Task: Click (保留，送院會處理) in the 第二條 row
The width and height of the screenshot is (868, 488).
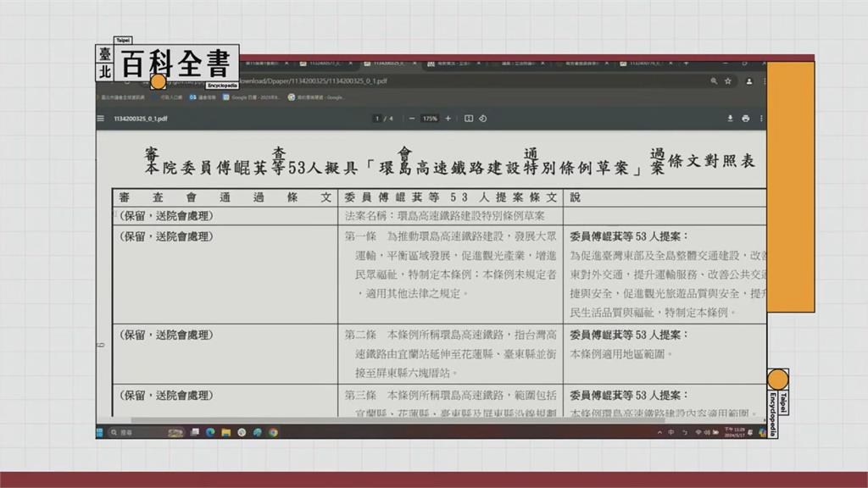Action: [166, 335]
